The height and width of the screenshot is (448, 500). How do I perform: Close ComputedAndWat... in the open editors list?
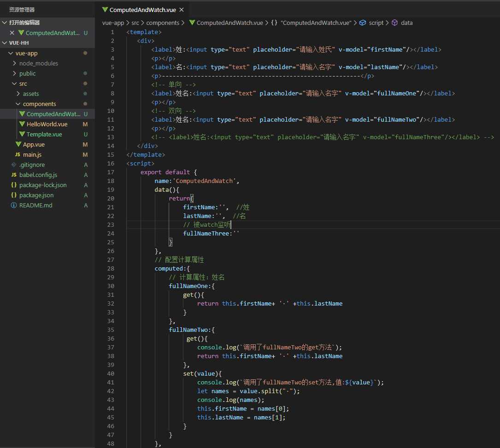[x=12, y=33]
